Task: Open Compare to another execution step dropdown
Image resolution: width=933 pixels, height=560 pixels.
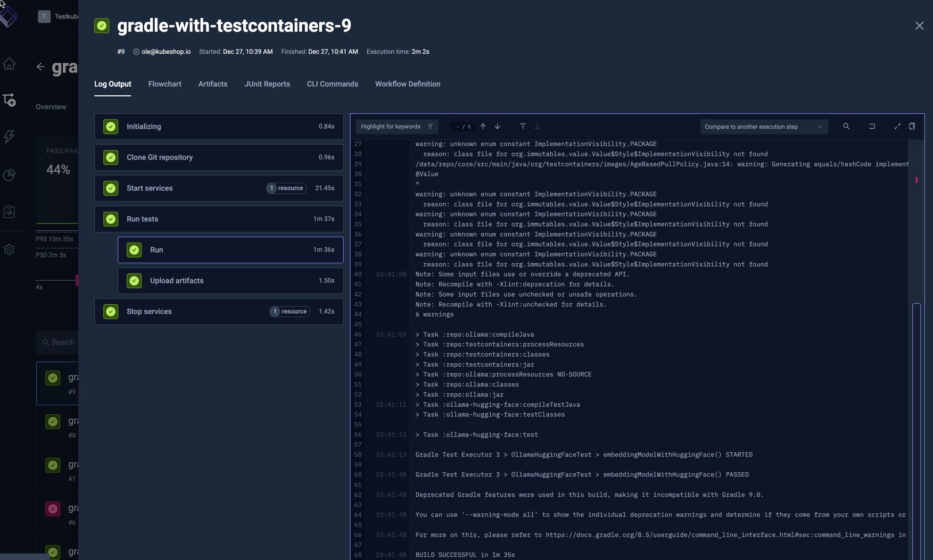Action: [x=763, y=126]
